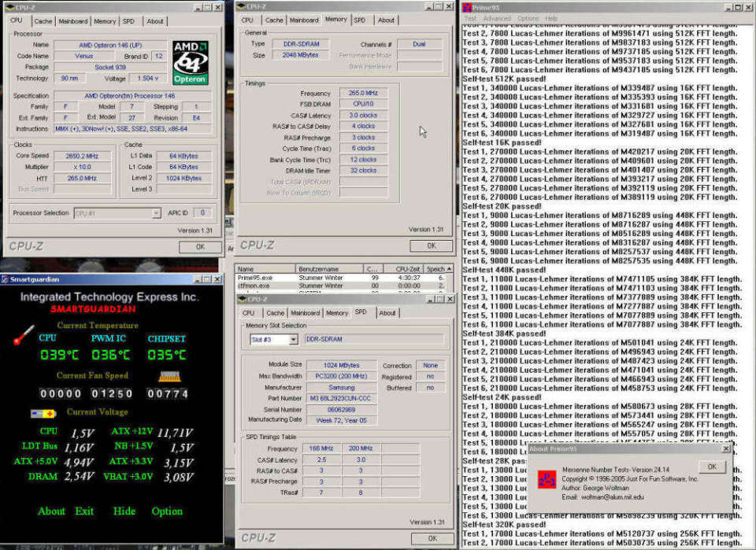Sort task list by CPU-Zeit column
This screenshot has width=756, height=550.
coord(403,269)
